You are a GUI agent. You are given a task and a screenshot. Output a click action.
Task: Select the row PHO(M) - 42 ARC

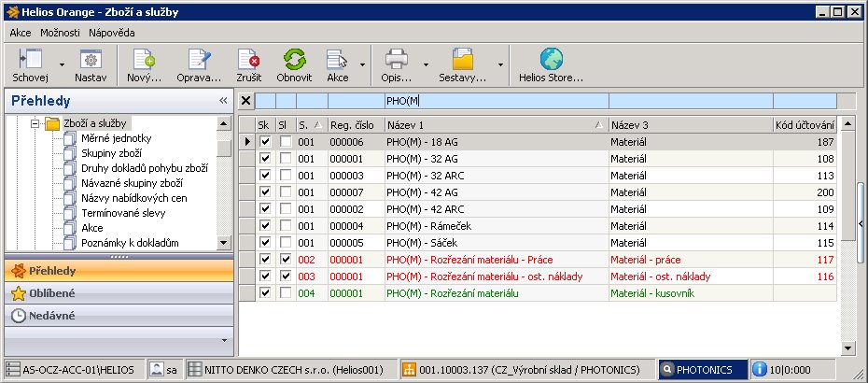(539, 209)
